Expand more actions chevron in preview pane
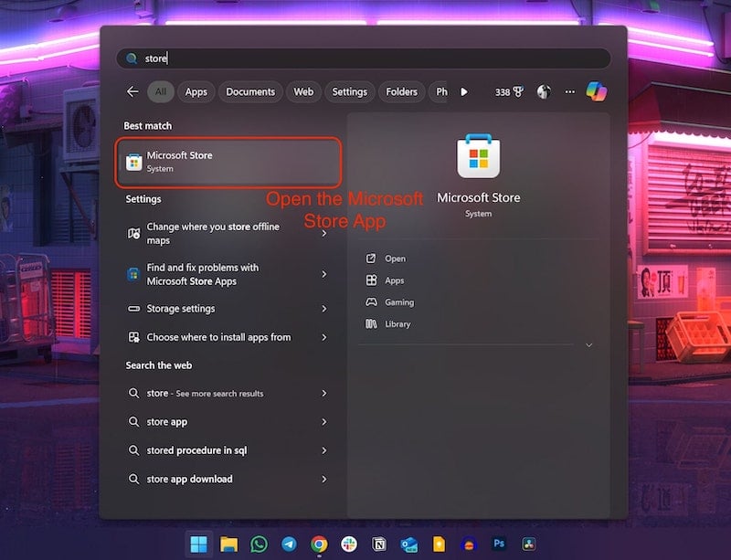The height and width of the screenshot is (560, 731). coord(588,345)
